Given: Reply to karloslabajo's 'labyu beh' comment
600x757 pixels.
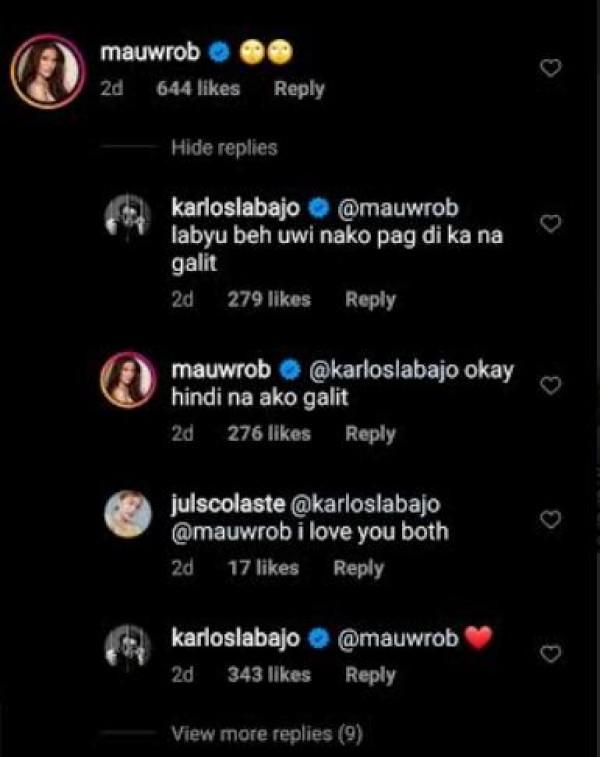Looking at the screenshot, I should pos(370,299).
